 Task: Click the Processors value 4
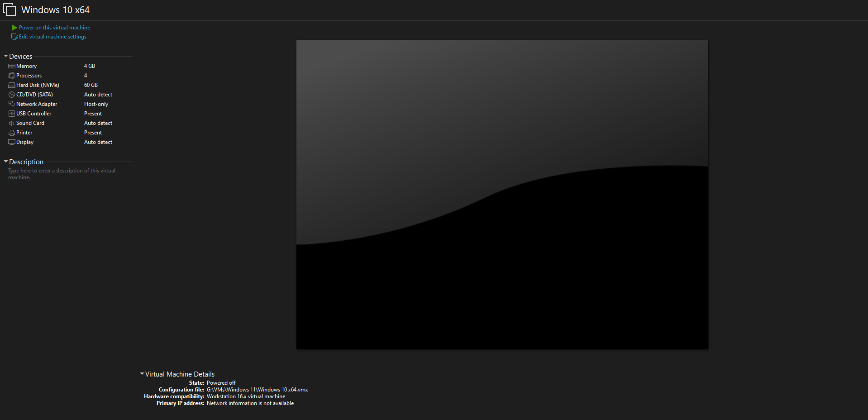click(86, 76)
